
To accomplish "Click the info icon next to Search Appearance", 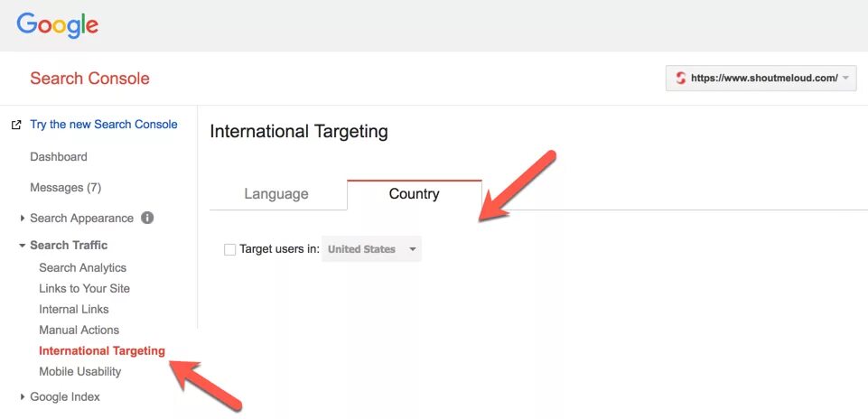I will pyautogui.click(x=146, y=219).
